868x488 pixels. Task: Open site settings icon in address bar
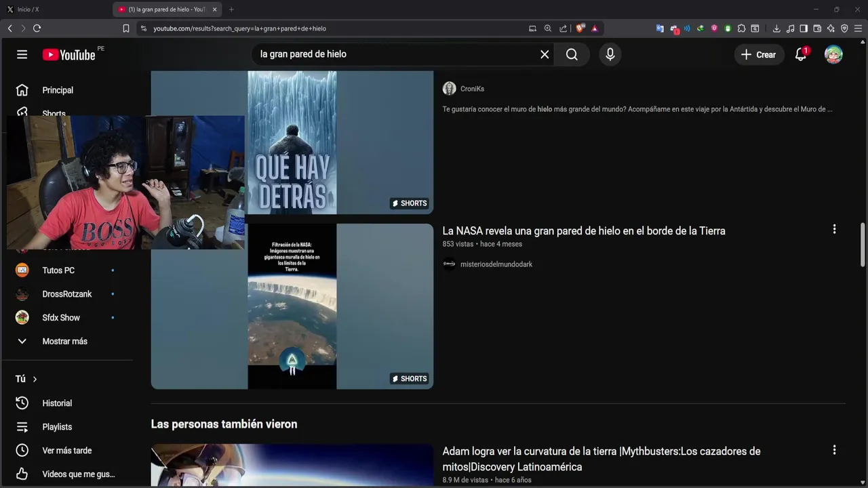pos(143,28)
